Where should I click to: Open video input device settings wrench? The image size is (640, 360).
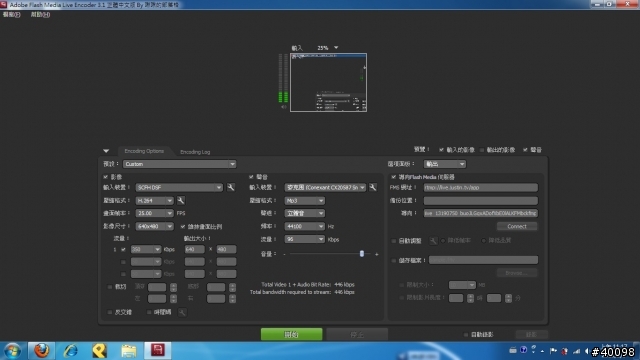231,187
